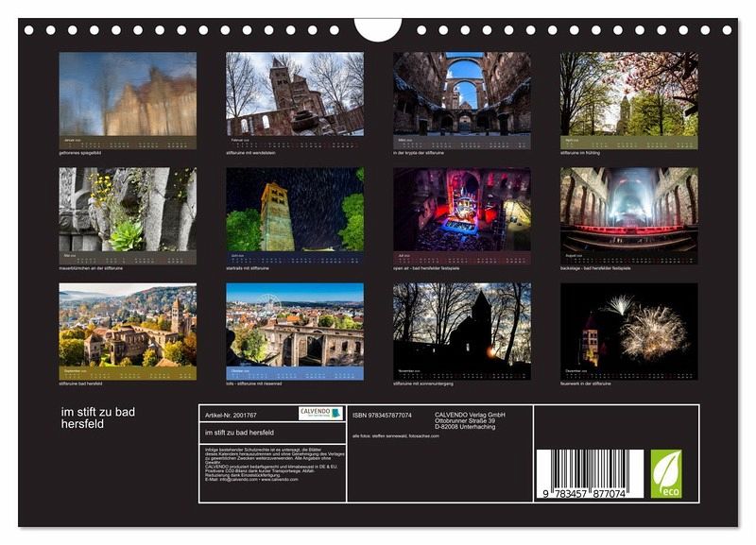756x545 pixels.
Task: Select caption 'open air - bad hersfelder festspiele'
Action: [426, 268]
